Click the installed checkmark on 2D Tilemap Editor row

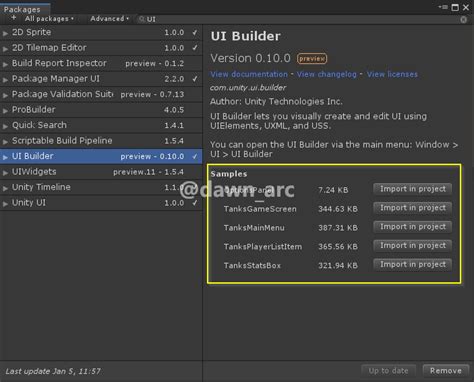pyautogui.click(x=195, y=48)
